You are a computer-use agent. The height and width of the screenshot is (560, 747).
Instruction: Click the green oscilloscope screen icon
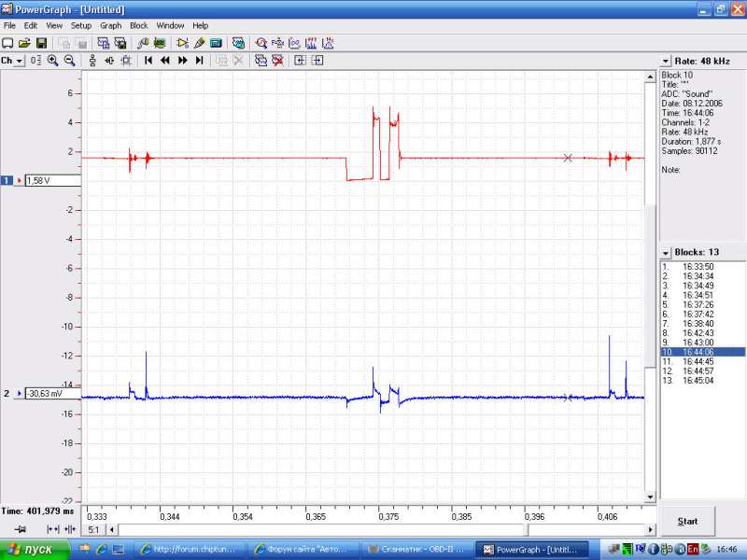tap(160, 44)
